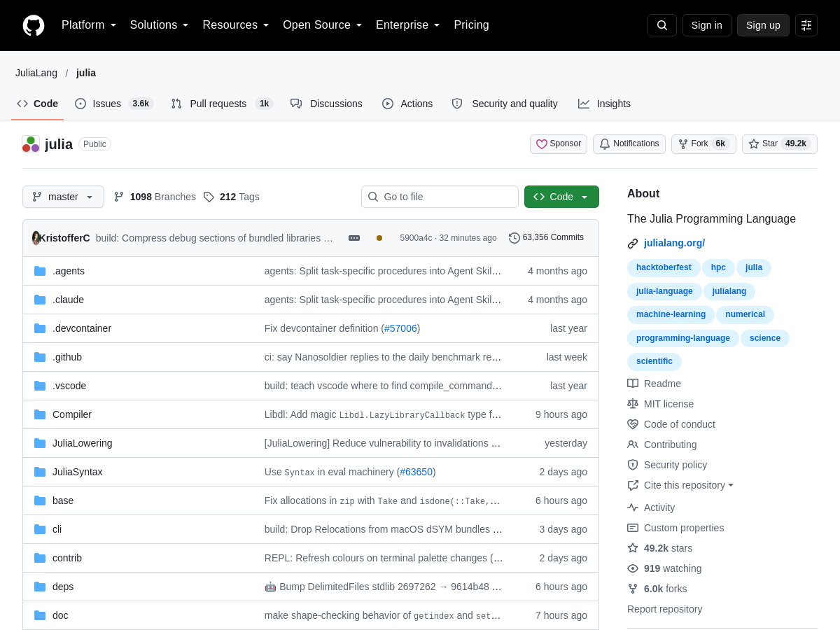The width and height of the screenshot is (840, 630).
Task: Open the JuliaLang organization link
Action: (x=36, y=73)
